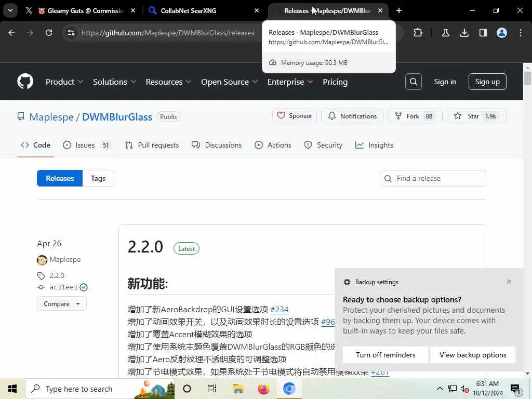This screenshot has height=399, width=532.
Task: Switch to the Tags view
Action: [98, 178]
